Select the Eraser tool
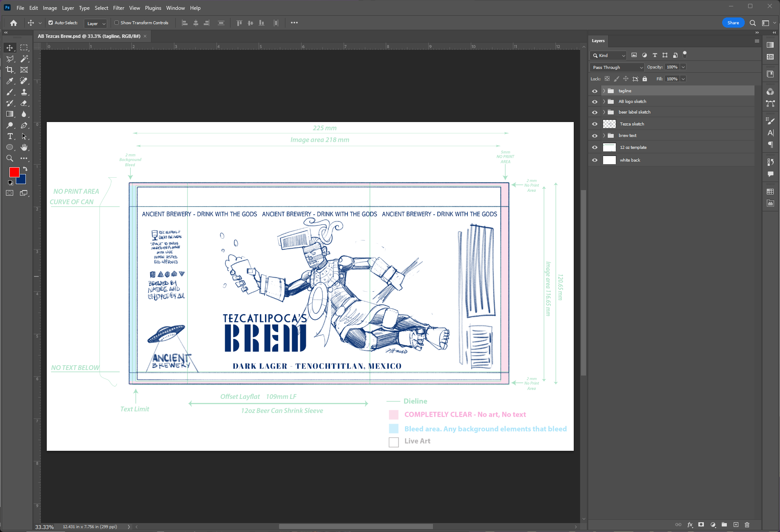This screenshot has height=532, width=780. [24, 103]
